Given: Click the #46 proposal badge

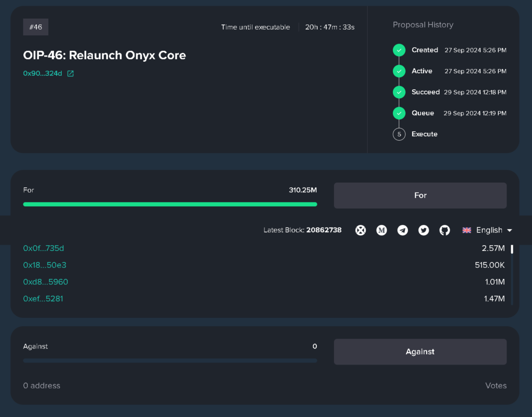Looking at the screenshot, I should pos(35,27).
